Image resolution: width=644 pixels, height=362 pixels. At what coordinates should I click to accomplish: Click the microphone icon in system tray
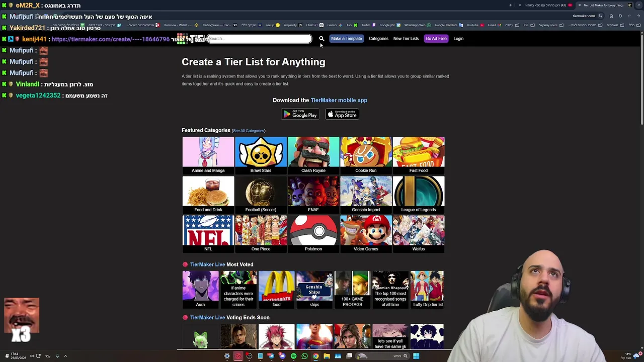click(x=57, y=356)
